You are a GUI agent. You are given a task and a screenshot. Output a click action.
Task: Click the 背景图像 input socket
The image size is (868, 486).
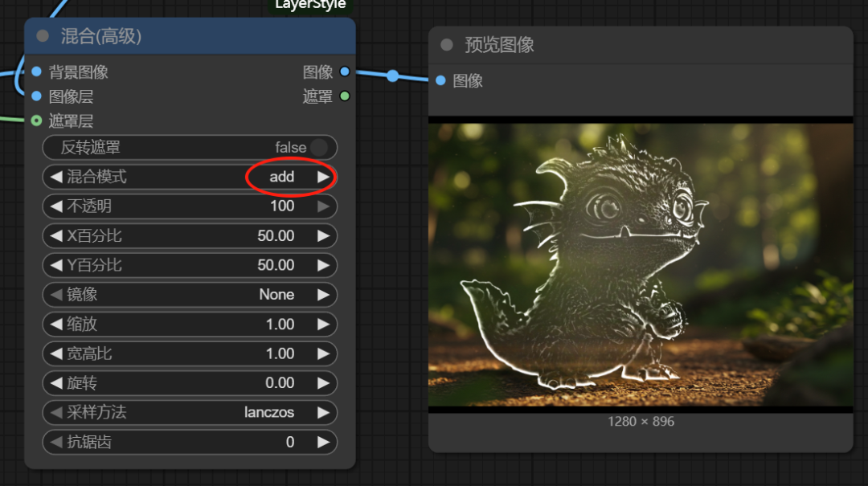[36, 71]
